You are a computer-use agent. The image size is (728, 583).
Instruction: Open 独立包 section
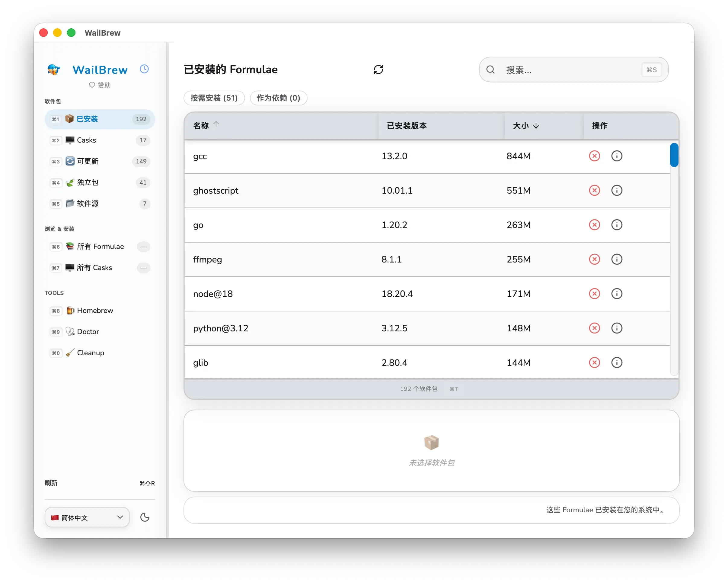point(100,182)
